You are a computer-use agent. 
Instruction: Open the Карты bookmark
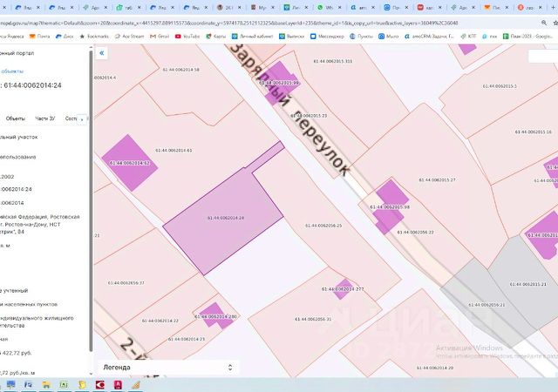click(x=215, y=37)
